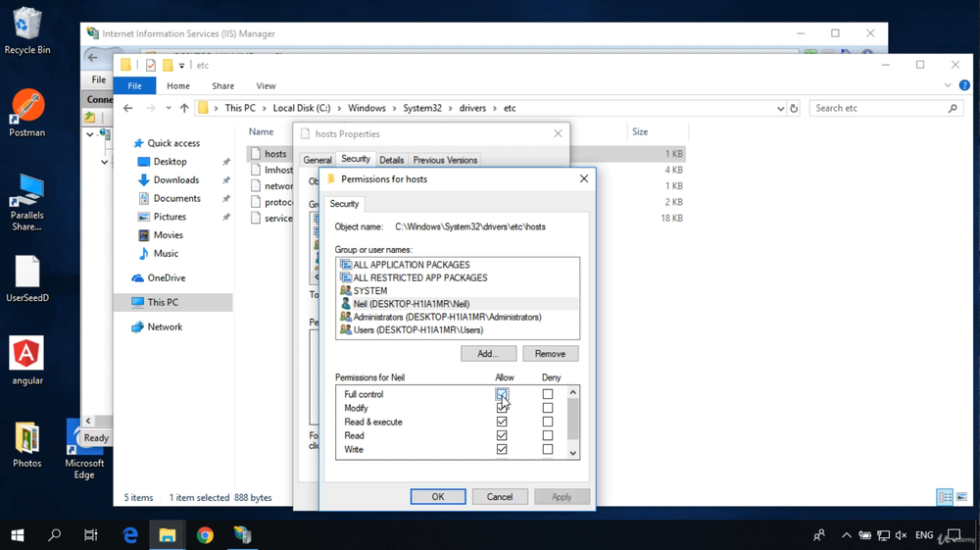Screen dimensions: 980x550
Task: Open the Home ribbon tab
Action: pyautogui.click(x=178, y=85)
